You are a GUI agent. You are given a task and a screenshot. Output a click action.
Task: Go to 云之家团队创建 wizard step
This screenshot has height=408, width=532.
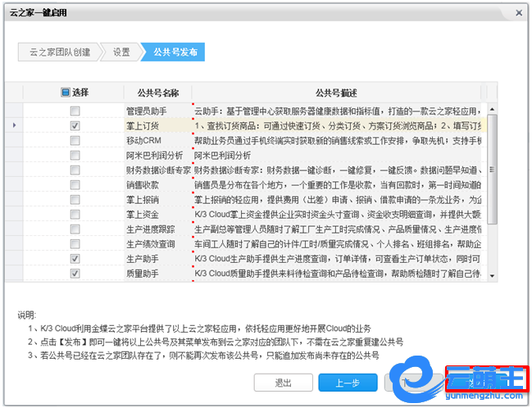click(x=60, y=52)
